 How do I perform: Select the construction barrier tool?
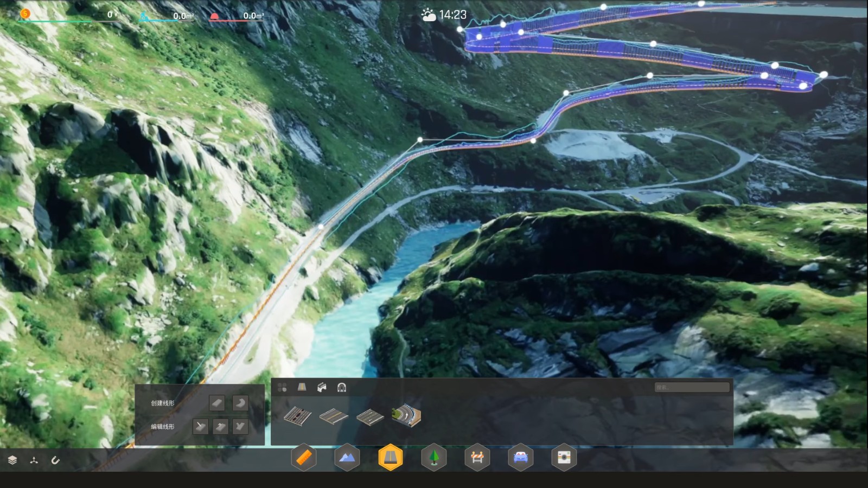click(x=477, y=458)
